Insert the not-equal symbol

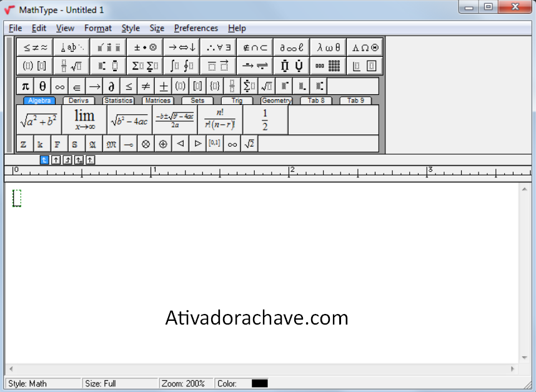click(146, 86)
